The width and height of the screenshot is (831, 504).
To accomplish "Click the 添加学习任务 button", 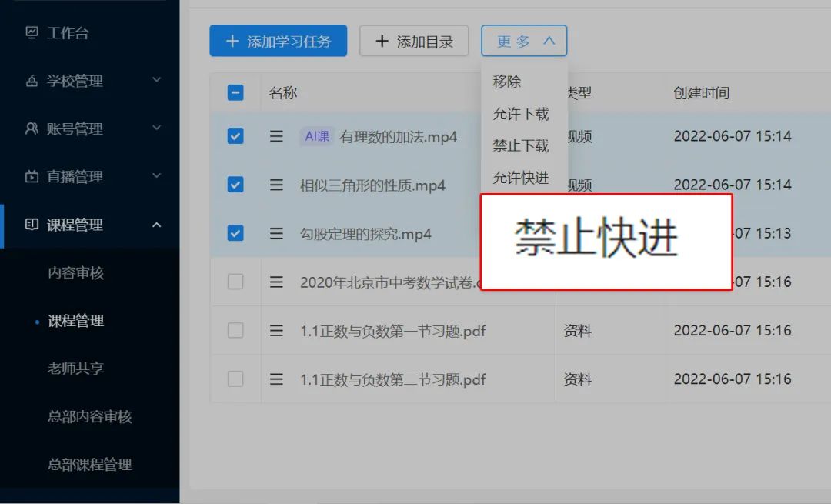I will (x=278, y=41).
